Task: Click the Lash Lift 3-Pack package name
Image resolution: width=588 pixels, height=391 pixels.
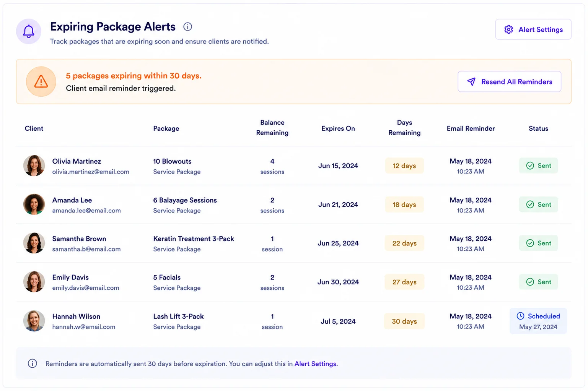Action: (x=178, y=316)
